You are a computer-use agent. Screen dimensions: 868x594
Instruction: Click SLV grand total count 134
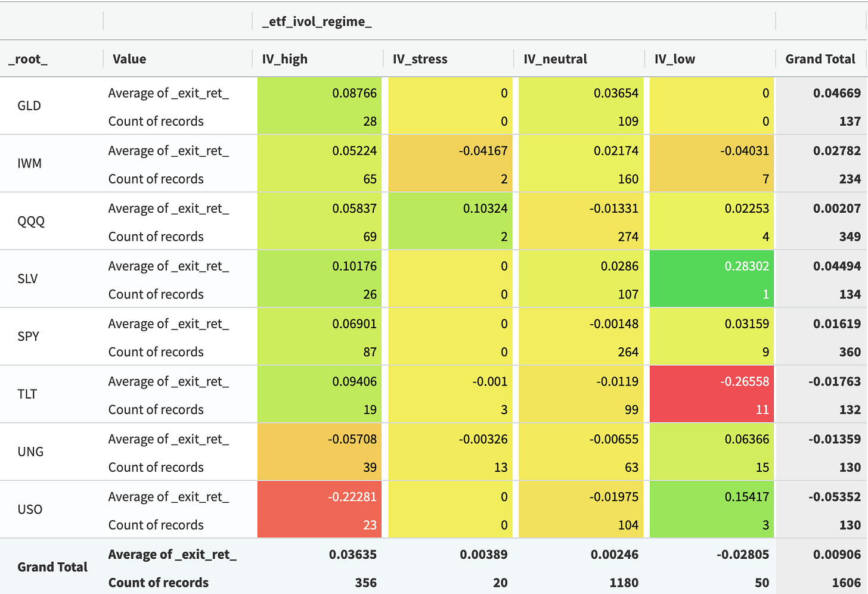(x=850, y=294)
